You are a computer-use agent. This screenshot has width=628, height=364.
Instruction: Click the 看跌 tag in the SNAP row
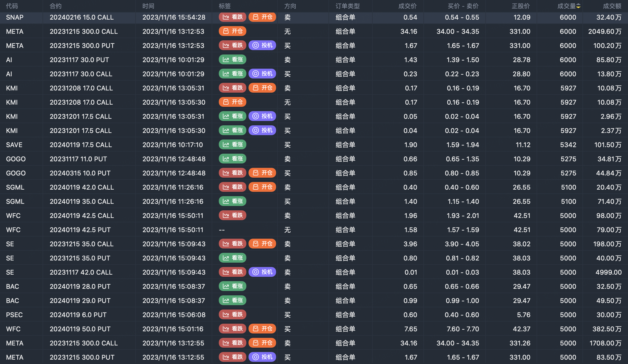(232, 17)
